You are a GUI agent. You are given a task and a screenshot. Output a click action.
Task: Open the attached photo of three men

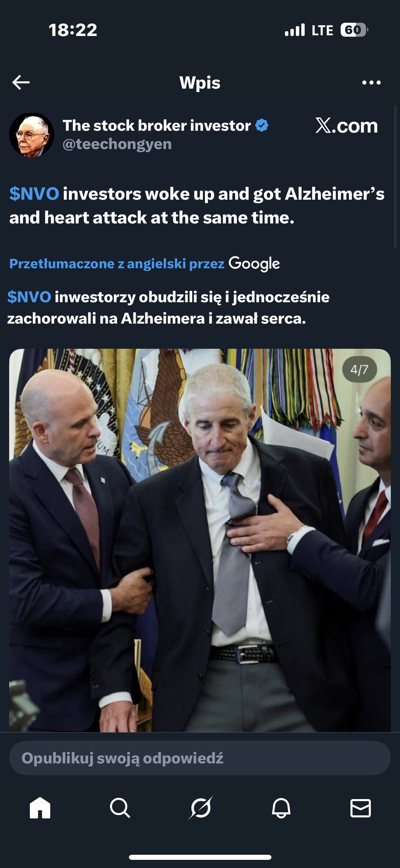(200, 540)
